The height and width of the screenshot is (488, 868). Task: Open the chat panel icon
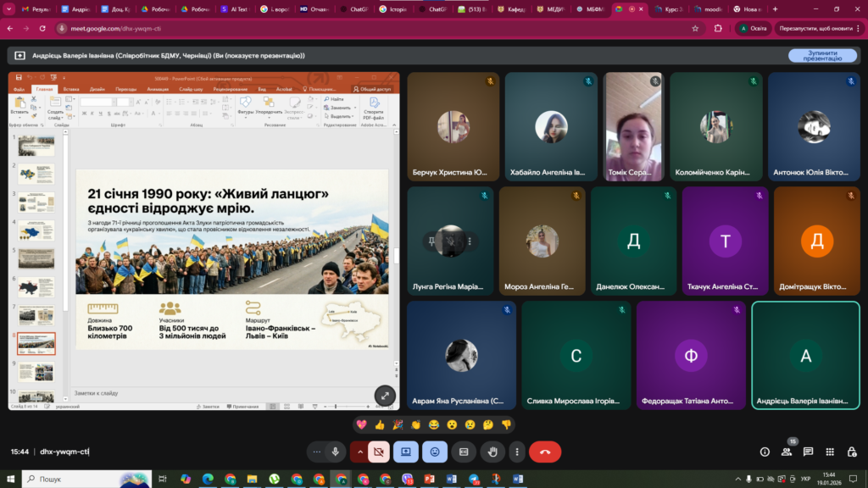[808, 452]
